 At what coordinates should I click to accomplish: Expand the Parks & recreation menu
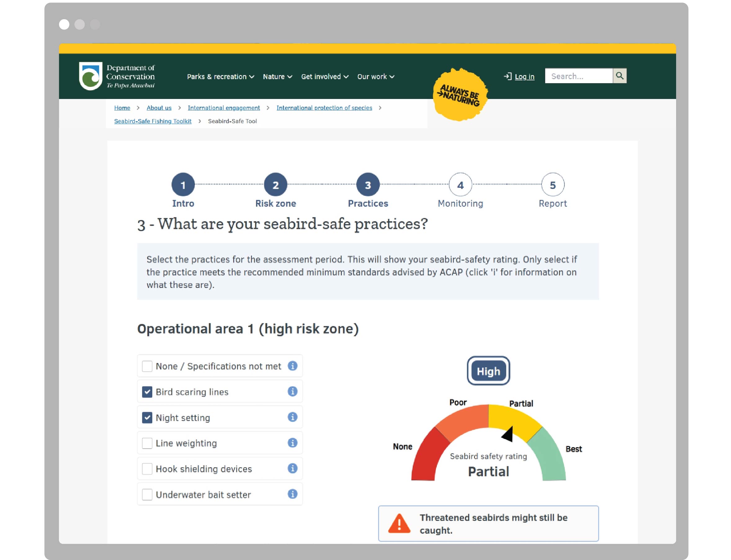pos(220,77)
